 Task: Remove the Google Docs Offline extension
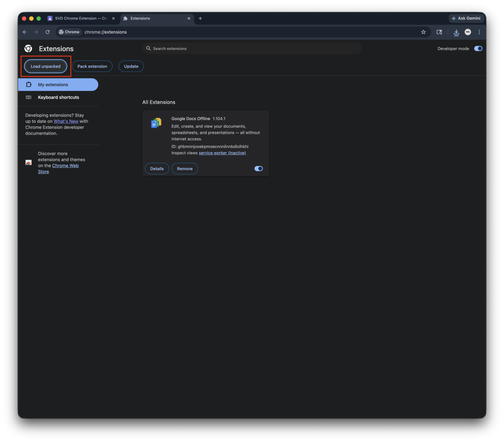185,169
